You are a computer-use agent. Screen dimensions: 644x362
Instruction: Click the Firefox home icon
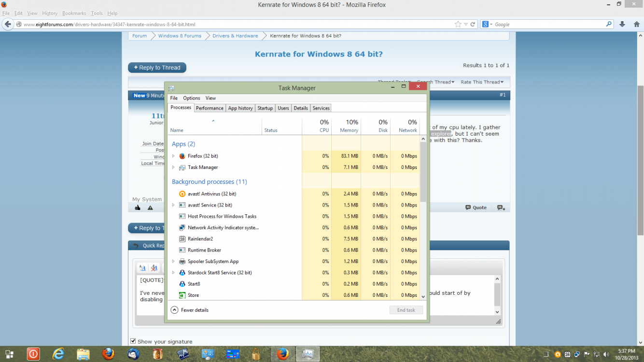[x=636, y=24]
